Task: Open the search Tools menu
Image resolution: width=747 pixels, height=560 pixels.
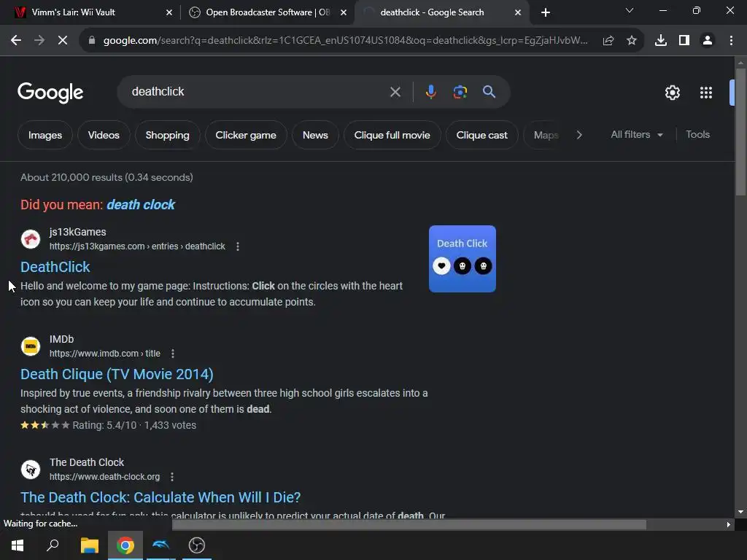Action: pos(697,135)
